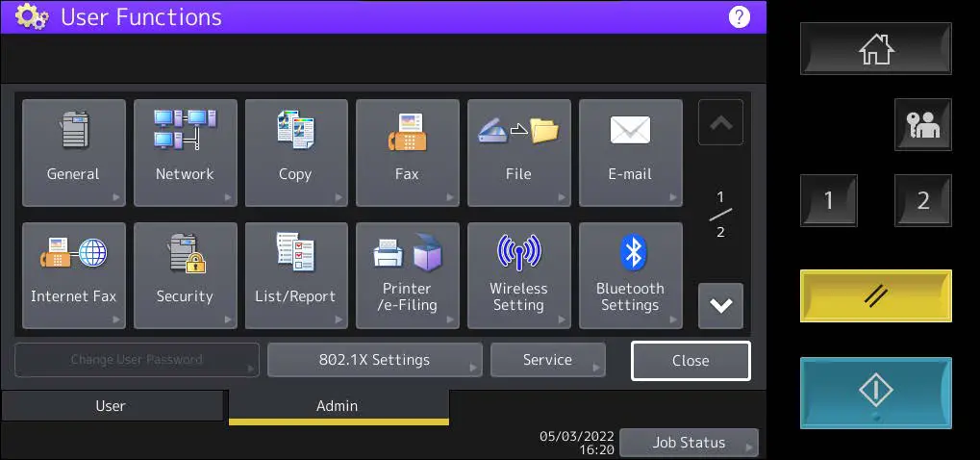
Task: Open the E-mail settings tile
Action: click(x=631, y=152)
